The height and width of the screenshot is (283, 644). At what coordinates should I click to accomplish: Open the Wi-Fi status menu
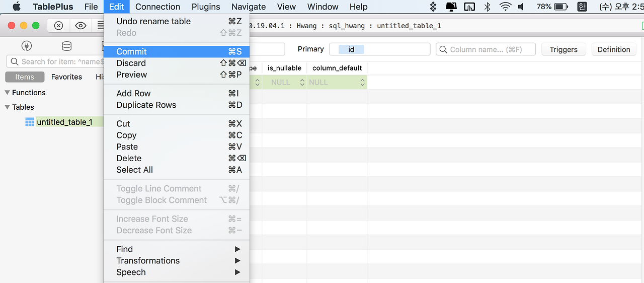click(x=505, y=7)
